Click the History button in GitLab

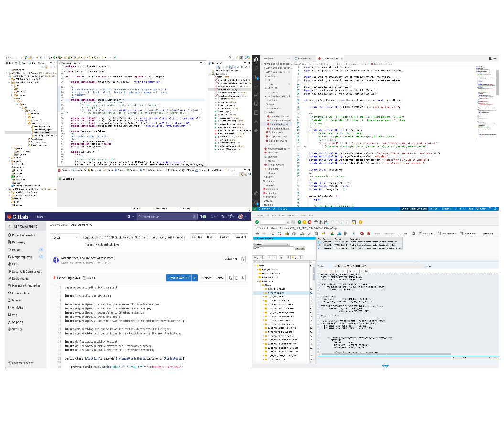click(x=225, y=237)
